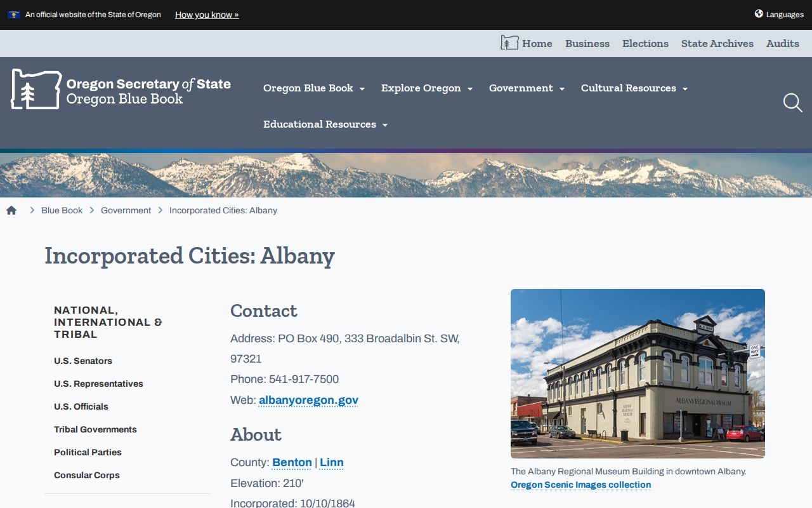Open Political Parties sidebar link
The image size is (812, 508).
coord(88,452)
